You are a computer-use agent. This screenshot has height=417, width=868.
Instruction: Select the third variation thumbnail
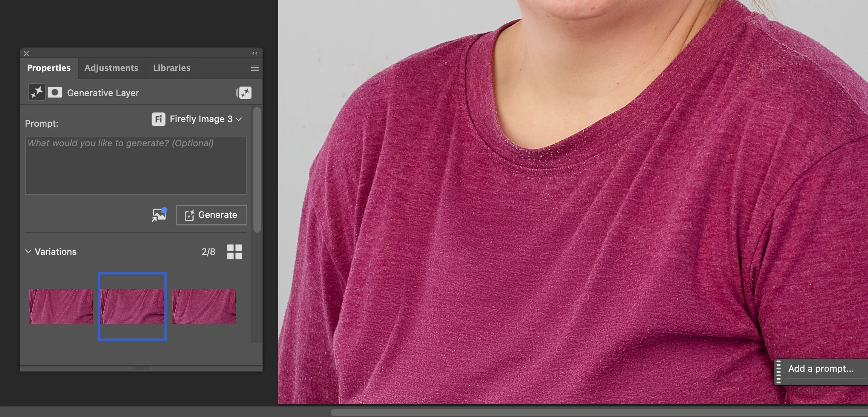pos(204,306)
